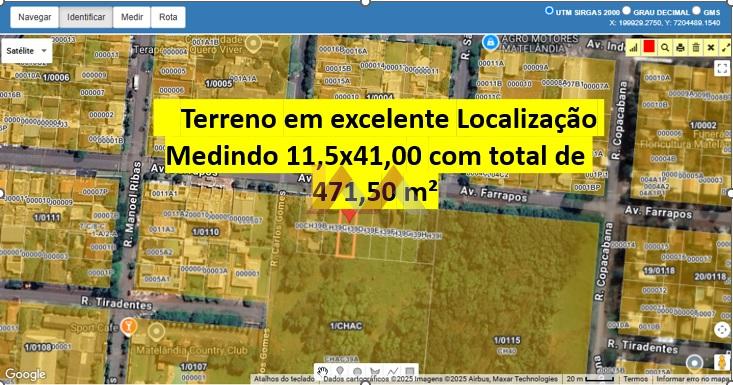This screenshot has width=733, height=385.
Task: Click the Google logo on map
Action: pyautogui.click(x=25, y=374)
